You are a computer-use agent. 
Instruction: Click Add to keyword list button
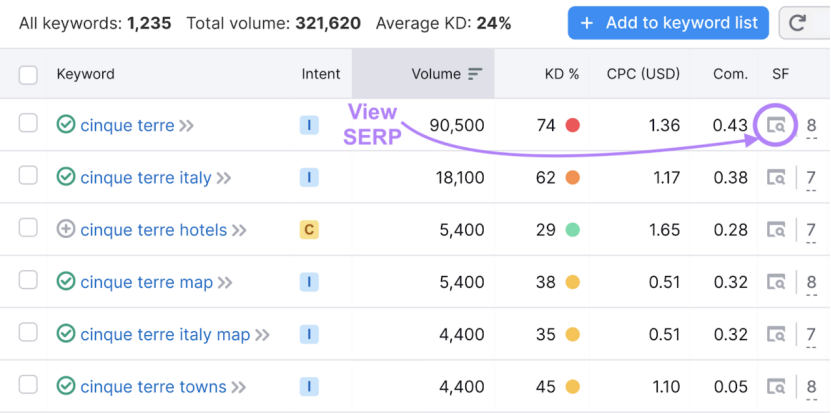click(x=668, y=23)
